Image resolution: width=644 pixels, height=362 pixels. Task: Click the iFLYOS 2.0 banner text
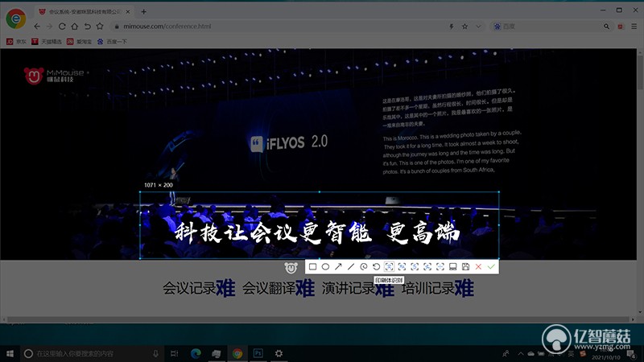click(289, 142)
